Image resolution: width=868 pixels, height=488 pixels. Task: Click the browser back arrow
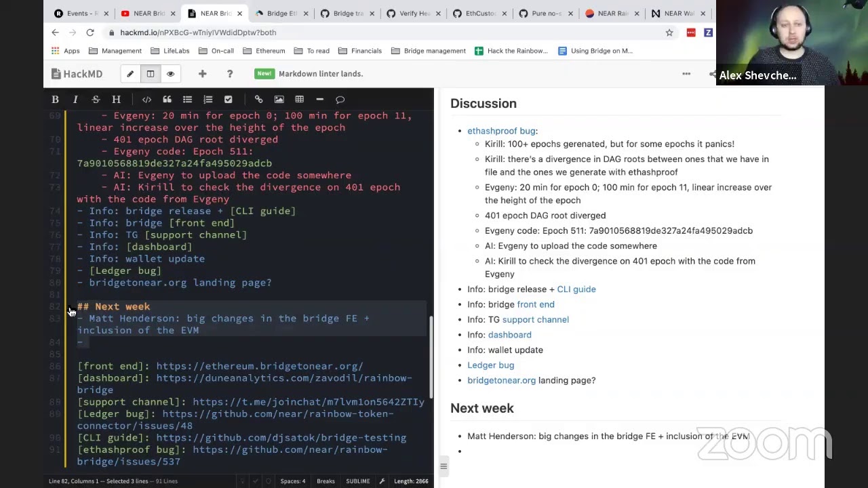pos(56,33)
